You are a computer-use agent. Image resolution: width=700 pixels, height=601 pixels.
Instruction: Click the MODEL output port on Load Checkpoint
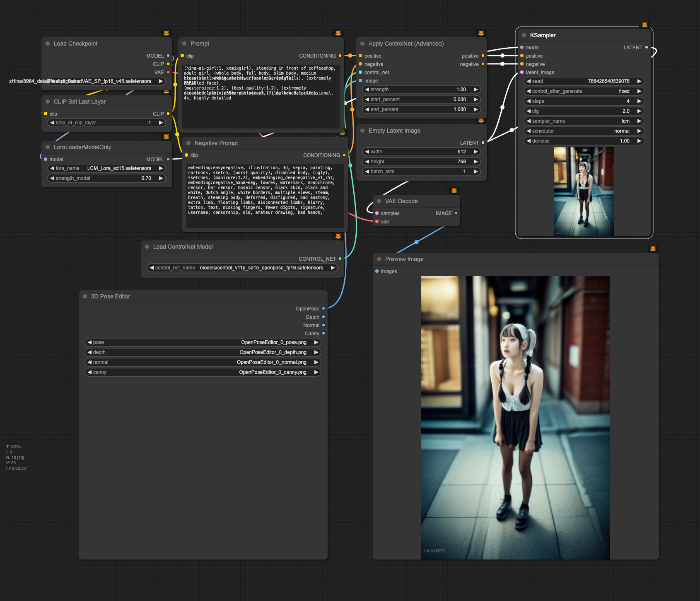pos(168,56)
